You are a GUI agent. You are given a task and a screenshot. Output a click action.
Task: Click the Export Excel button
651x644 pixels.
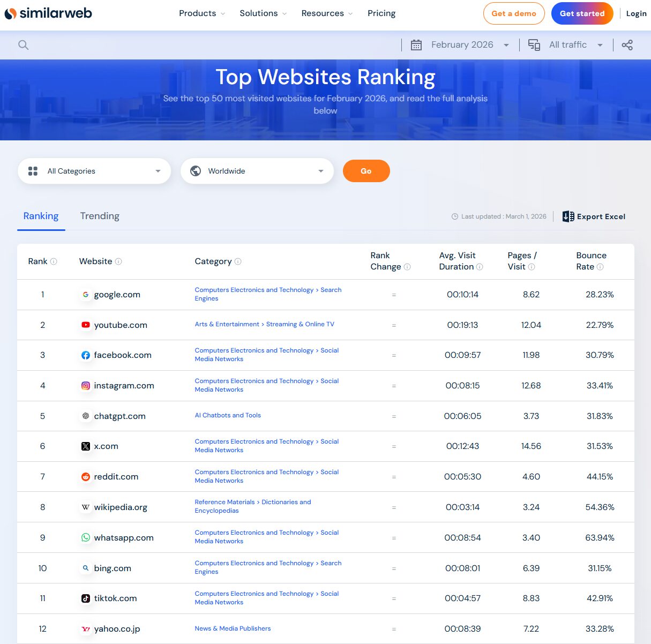594,216
